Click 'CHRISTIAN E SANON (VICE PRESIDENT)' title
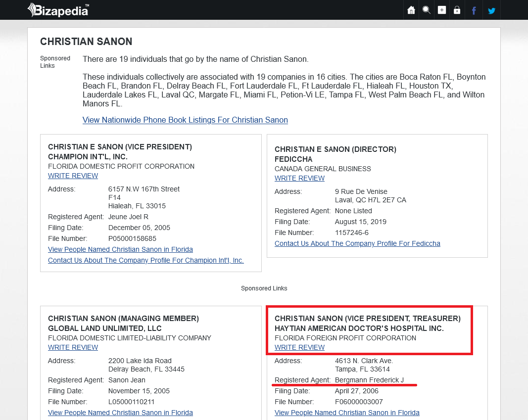The height and width of the screenshot is (420, 528). pyautogui.click(x=120, y=147)
